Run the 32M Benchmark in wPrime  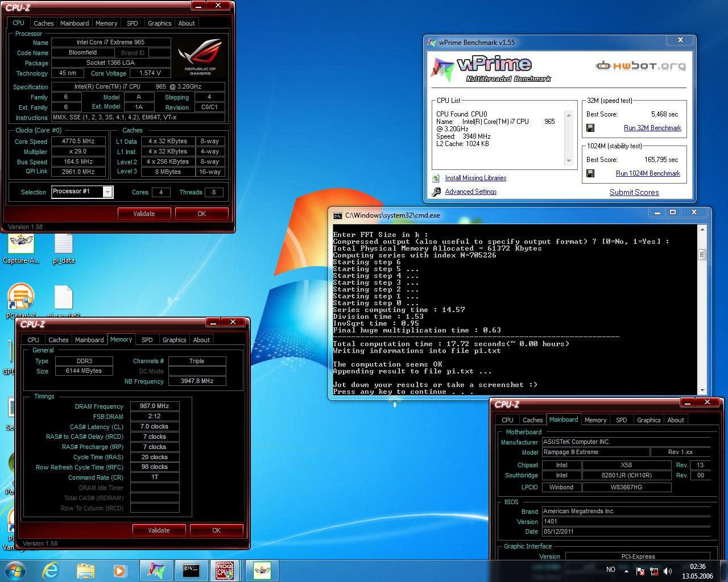click(652, 128)
